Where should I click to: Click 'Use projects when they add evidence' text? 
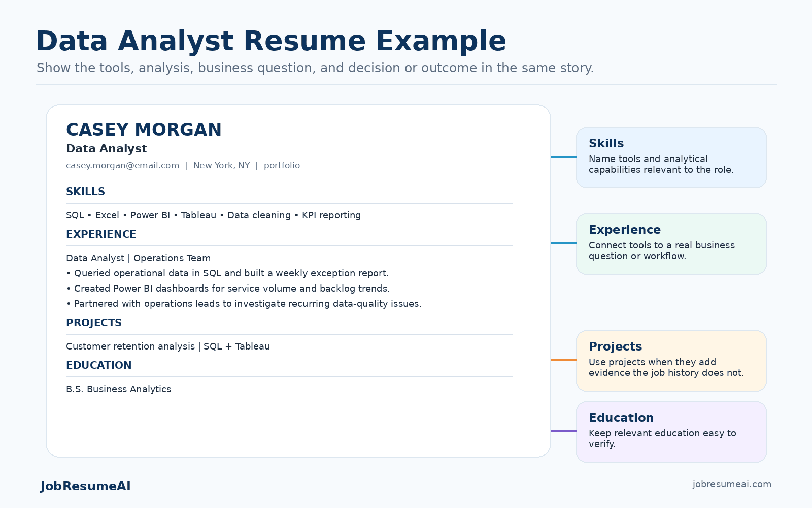point(666,367)
